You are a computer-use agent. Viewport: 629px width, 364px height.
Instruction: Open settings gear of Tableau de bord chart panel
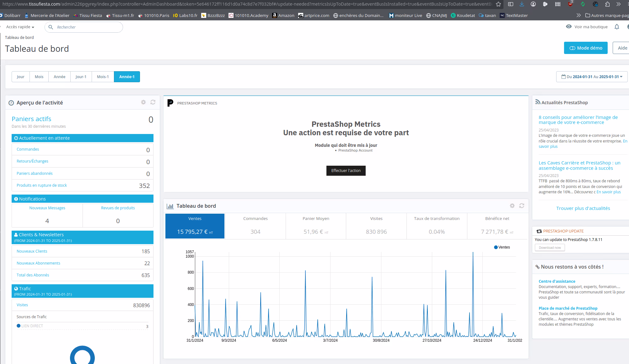(512, 206)
